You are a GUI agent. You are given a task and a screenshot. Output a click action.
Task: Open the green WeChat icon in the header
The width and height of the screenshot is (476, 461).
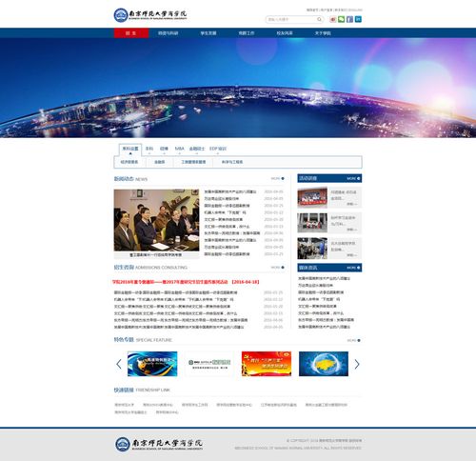[x=342, y=19]
